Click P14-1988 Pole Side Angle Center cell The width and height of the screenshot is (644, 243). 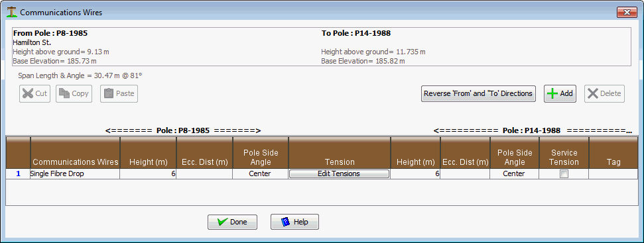(x=515, y=173)
